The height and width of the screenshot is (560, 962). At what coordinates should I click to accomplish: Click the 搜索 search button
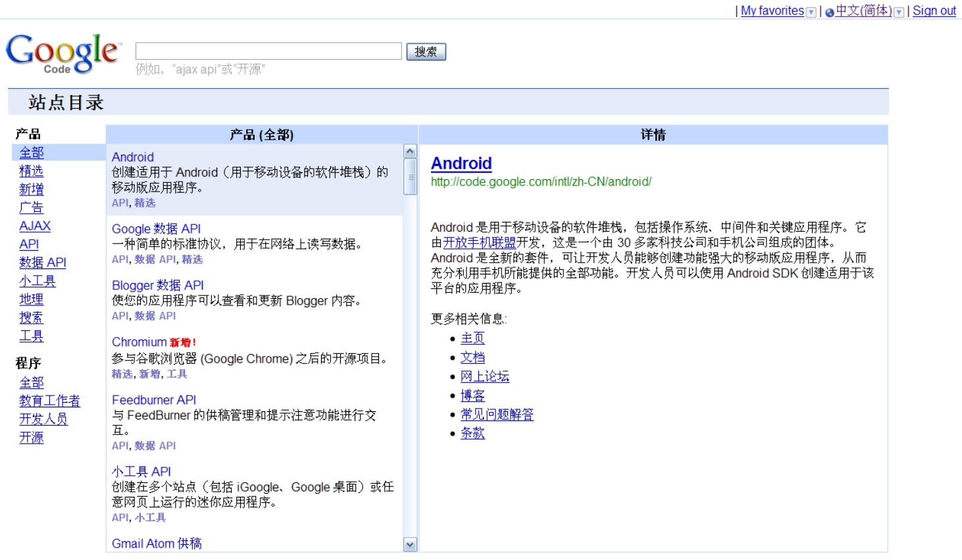[x=426, y=51]
